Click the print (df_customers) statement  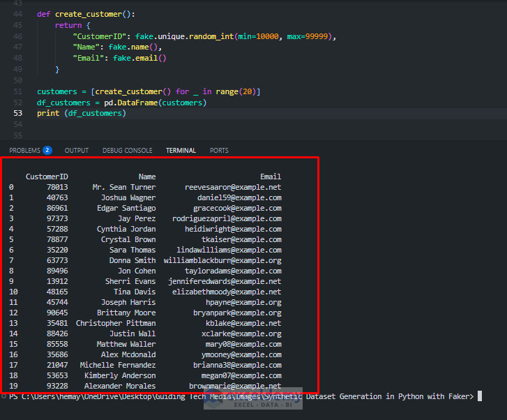pyautogui.click(x=82, y=113)
